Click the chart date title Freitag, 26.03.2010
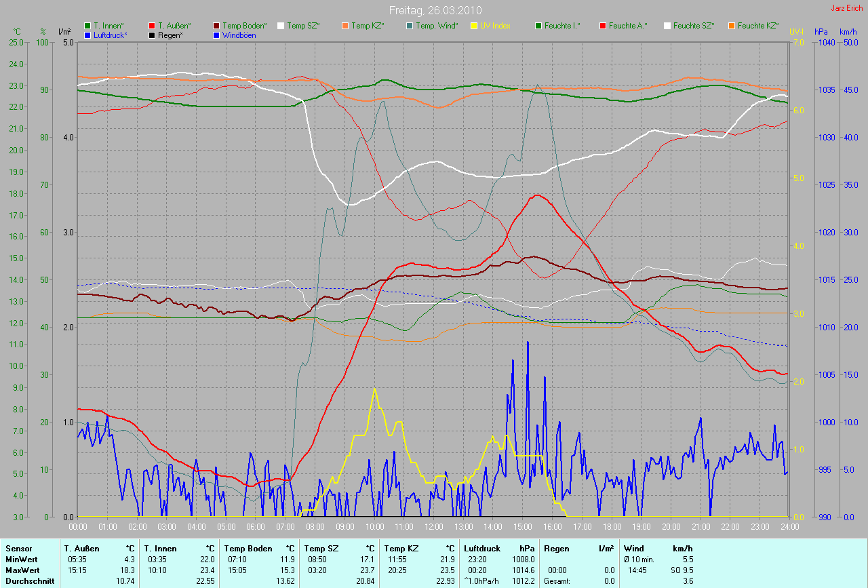The width and height of the screenshot is (868, 588). (x=434, y=11)
